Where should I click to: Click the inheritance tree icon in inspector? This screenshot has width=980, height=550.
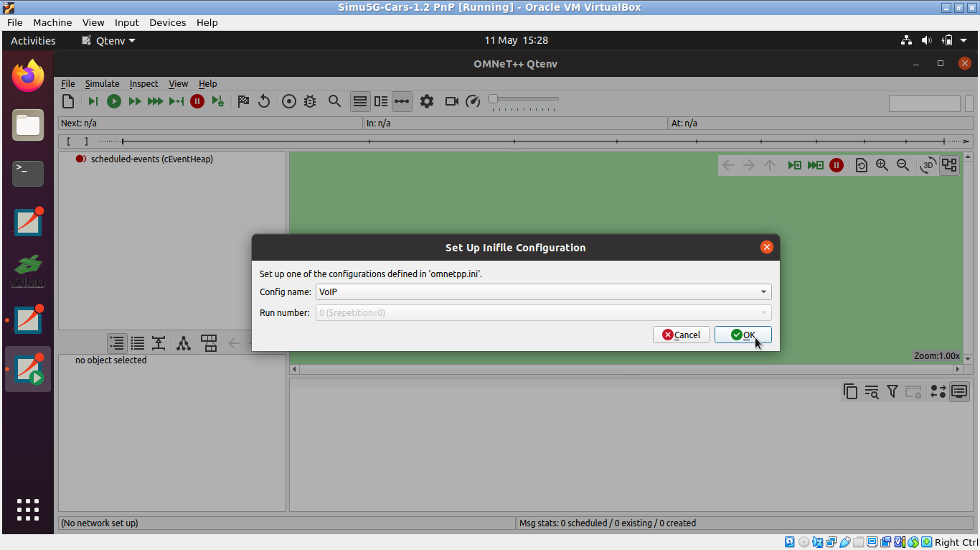[184, 343]
